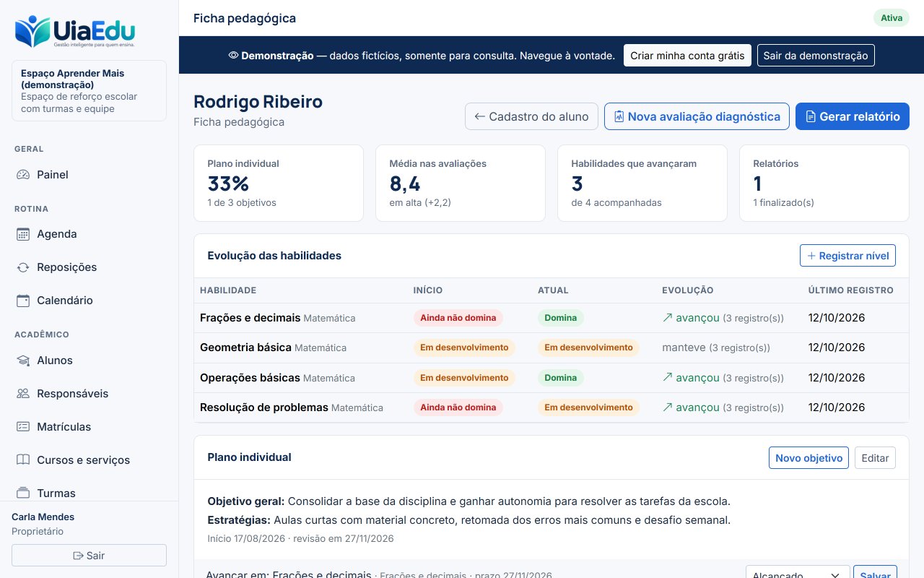This screenshot has width=924, height=578.
Task: Click the Cursos e serviços book icon
Action: tap(23, 460)
